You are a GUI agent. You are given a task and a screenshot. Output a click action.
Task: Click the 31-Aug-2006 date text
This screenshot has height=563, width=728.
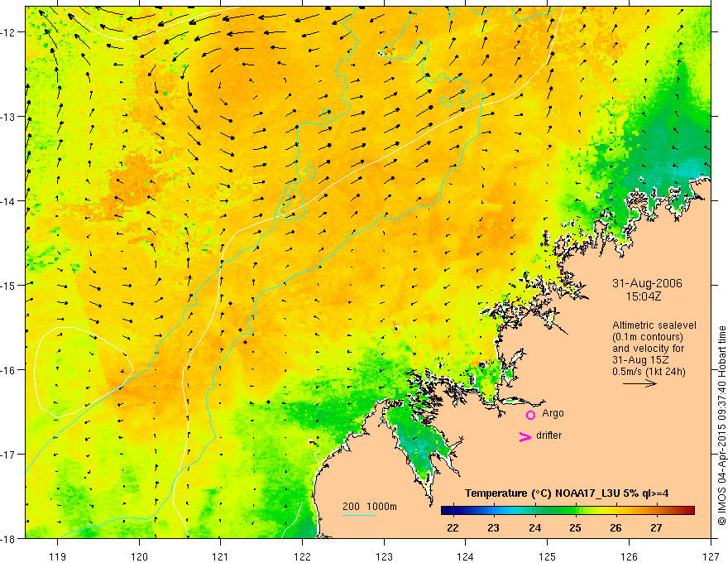[x=647, y=283]
